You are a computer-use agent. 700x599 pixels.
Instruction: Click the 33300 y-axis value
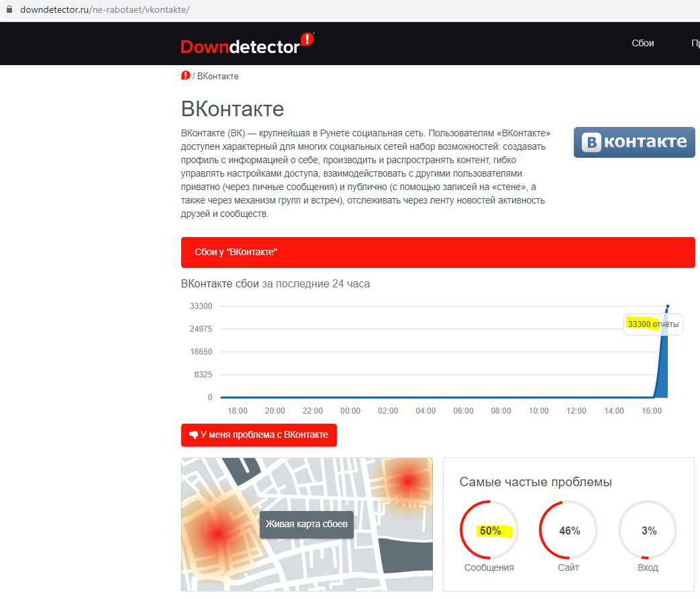201,306
